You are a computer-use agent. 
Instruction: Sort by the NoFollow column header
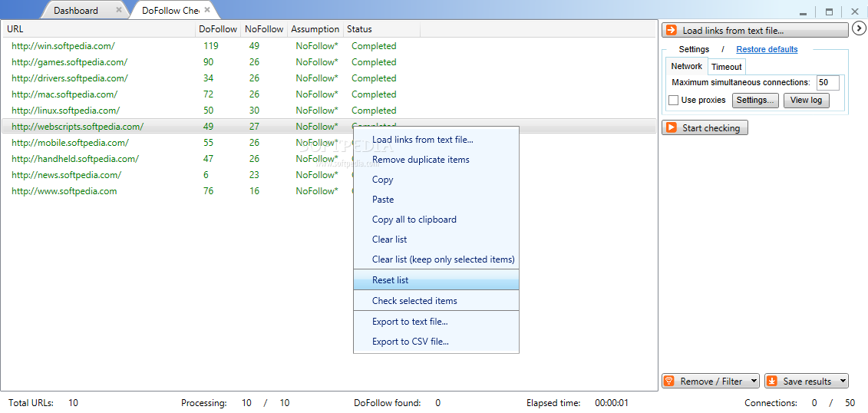pyautogui.click(x=264, y=29)
